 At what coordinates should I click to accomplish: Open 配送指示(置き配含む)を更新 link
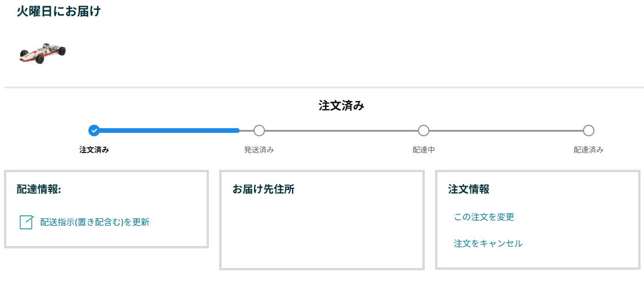pyautogui.click(x=95, y=222)
